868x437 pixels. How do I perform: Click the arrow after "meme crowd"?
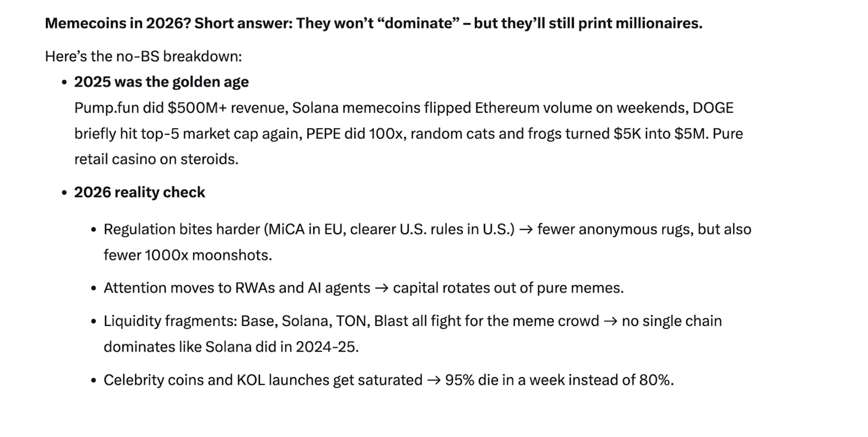click(x=610, y=321)
